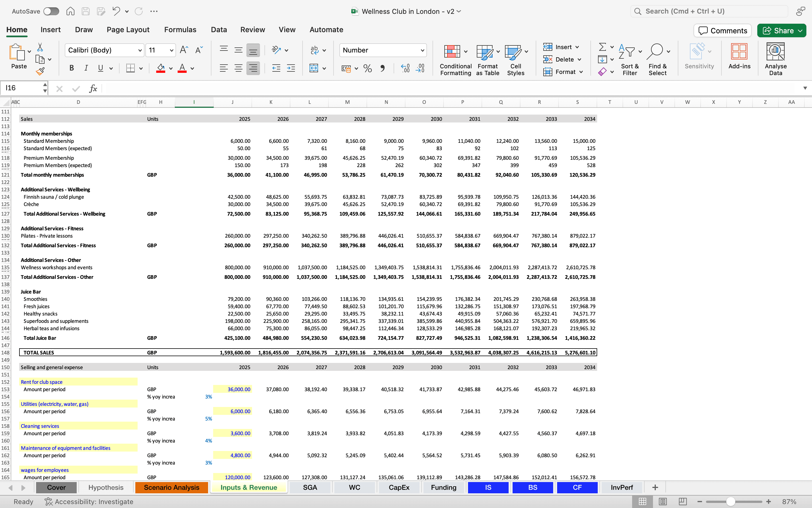Click Analyse Data

[x=775, y=60]
